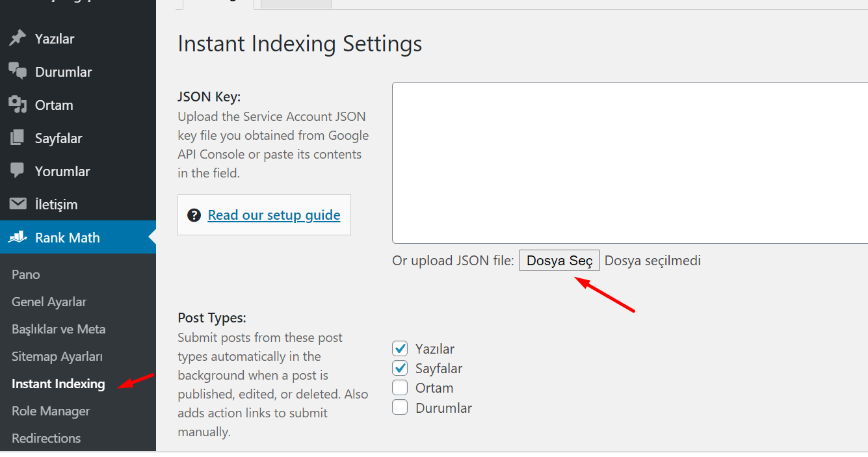The height and width of the screenshot is (457, 868).
Task: Go to Başlıklar ve Meta
Action: coord(59,329)
